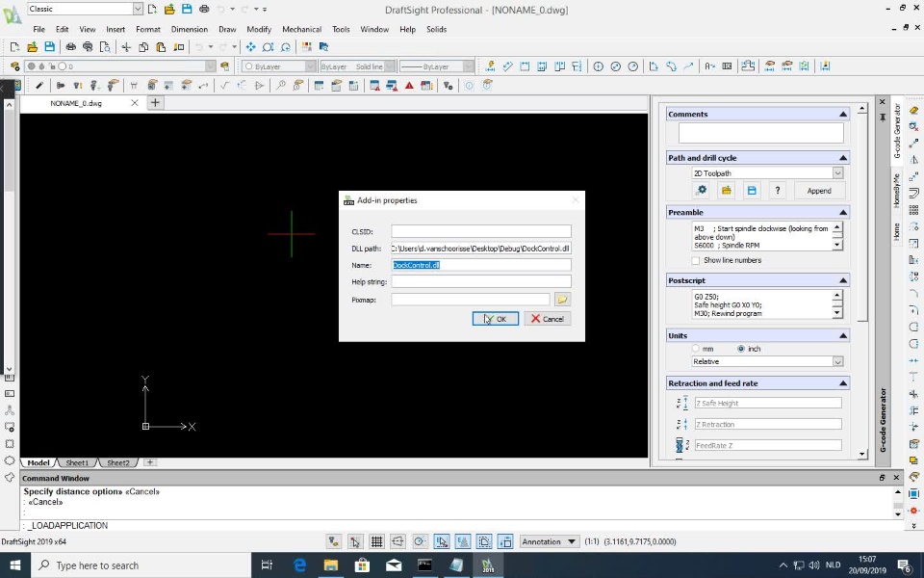The width and height of the screenshot is (924, 578).
Task: Click the blue save icon in G-code panel
Action: coord(752,191)
